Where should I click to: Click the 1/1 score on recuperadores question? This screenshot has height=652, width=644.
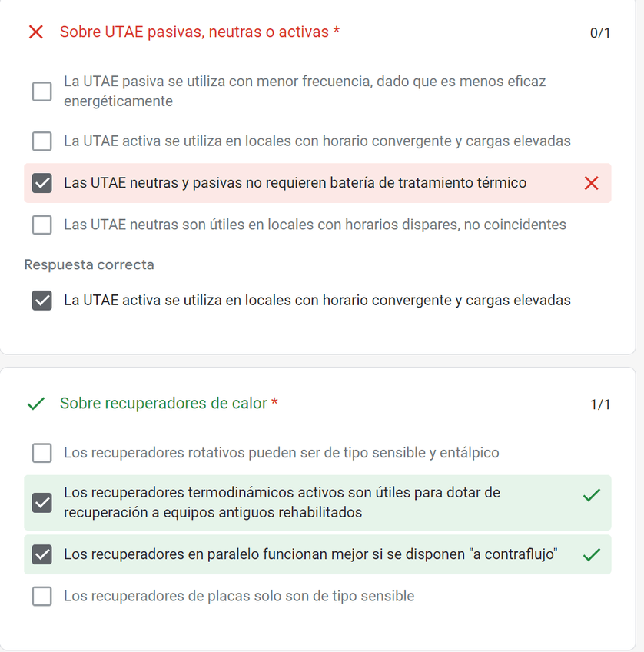(x=599, y=404)
